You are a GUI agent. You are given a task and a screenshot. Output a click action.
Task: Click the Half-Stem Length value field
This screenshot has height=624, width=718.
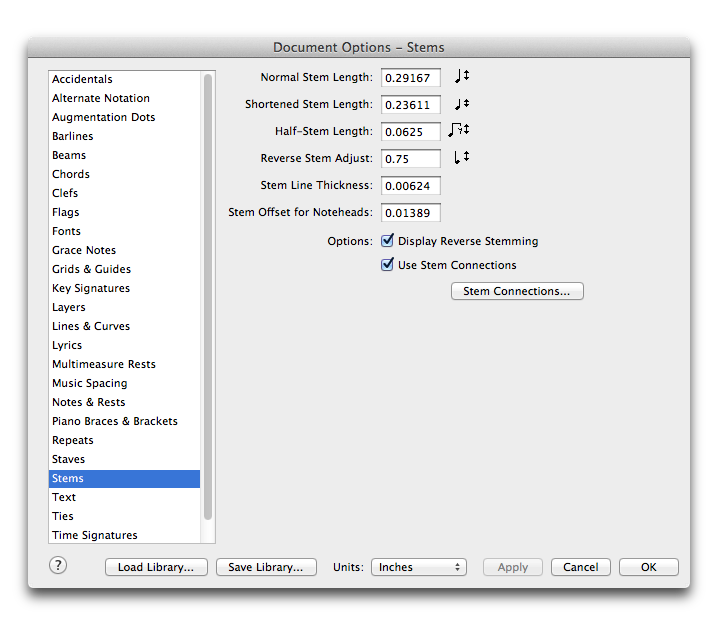coord(411,131)
